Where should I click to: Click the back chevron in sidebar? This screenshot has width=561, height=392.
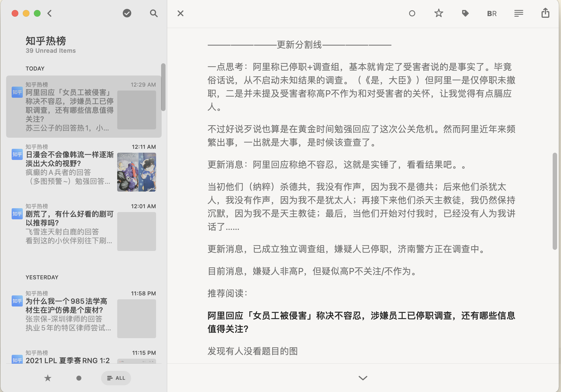click(x=50, y=13)
